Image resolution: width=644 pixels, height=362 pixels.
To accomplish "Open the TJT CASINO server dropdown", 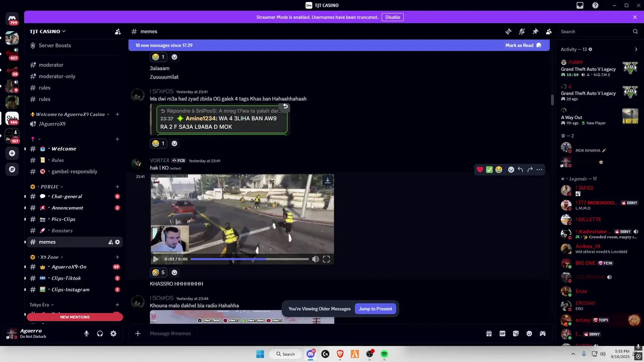I will click(47, 31).
